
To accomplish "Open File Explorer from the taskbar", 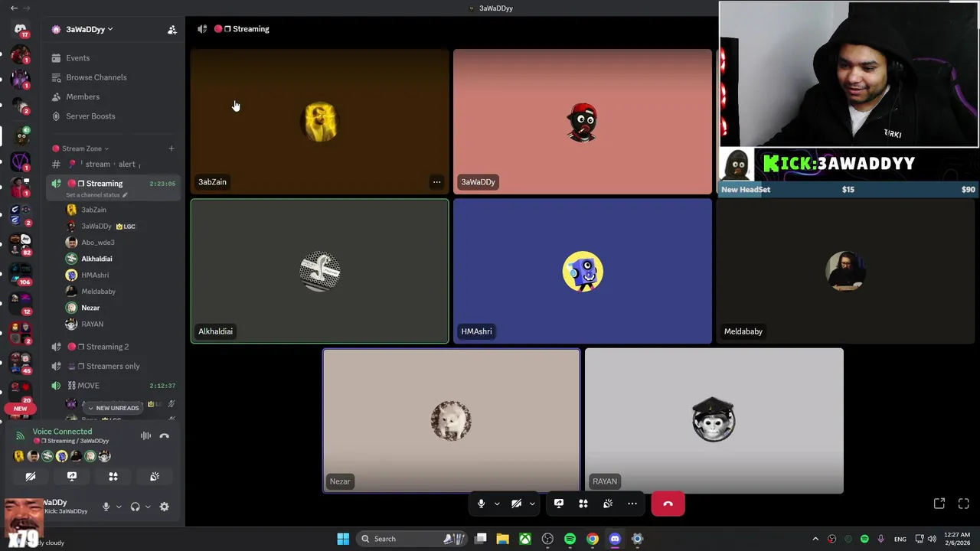I will pos(502,539).
